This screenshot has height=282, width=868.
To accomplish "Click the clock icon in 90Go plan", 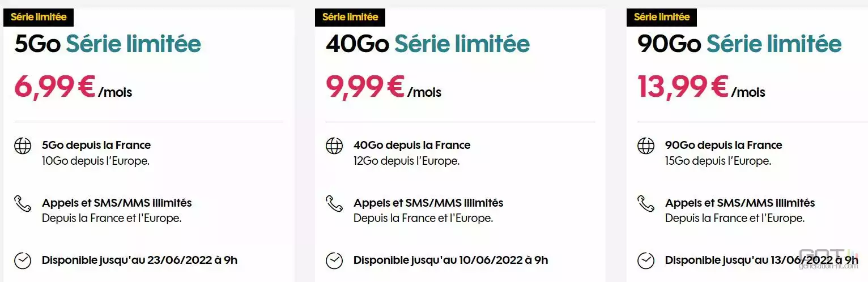I will point(646,260).
